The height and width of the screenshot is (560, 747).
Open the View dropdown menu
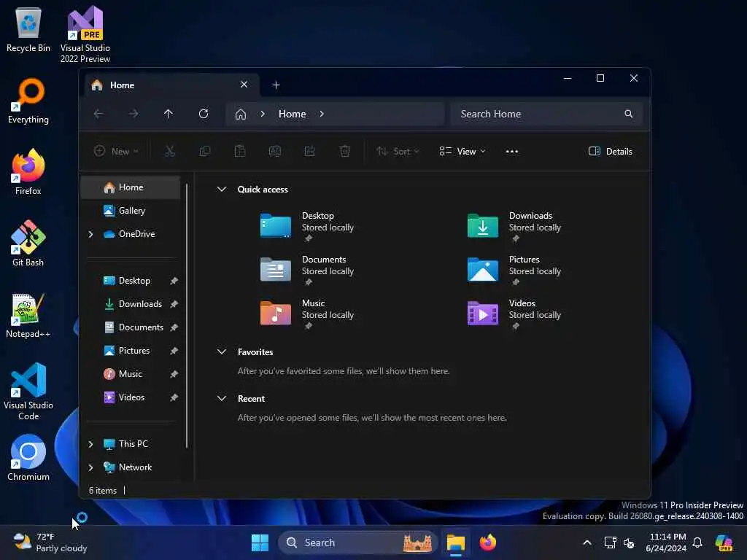pos(462,152)
